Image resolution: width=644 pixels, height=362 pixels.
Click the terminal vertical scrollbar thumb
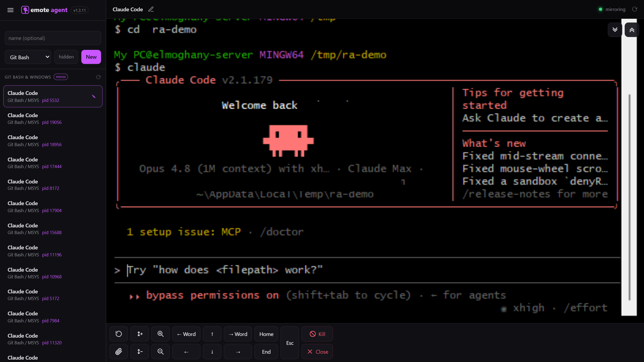[x=629, y=197]
